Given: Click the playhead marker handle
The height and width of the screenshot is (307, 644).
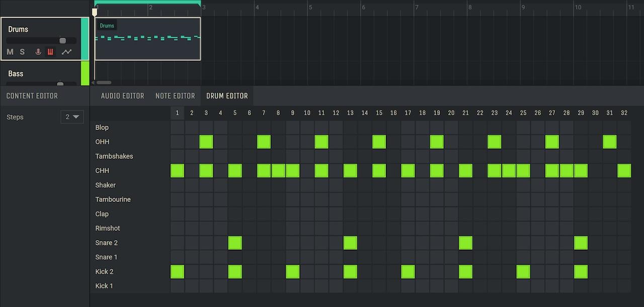Looking at the screenshot, I should pos(95,12).
